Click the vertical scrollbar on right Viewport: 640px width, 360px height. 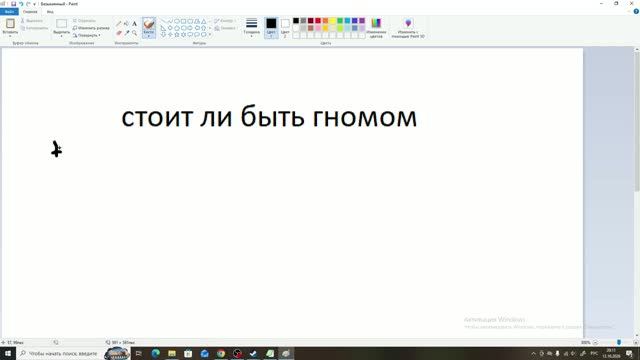click(637, 122)
